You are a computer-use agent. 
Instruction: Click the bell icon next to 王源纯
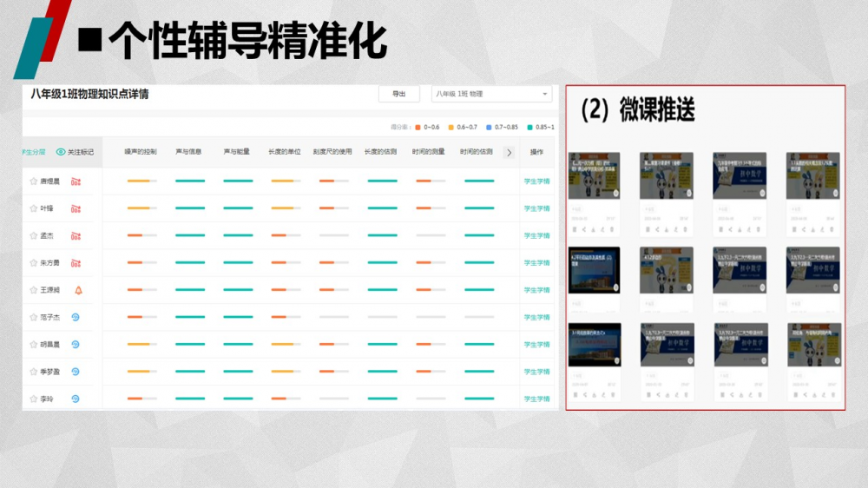(x=78, y=290)
